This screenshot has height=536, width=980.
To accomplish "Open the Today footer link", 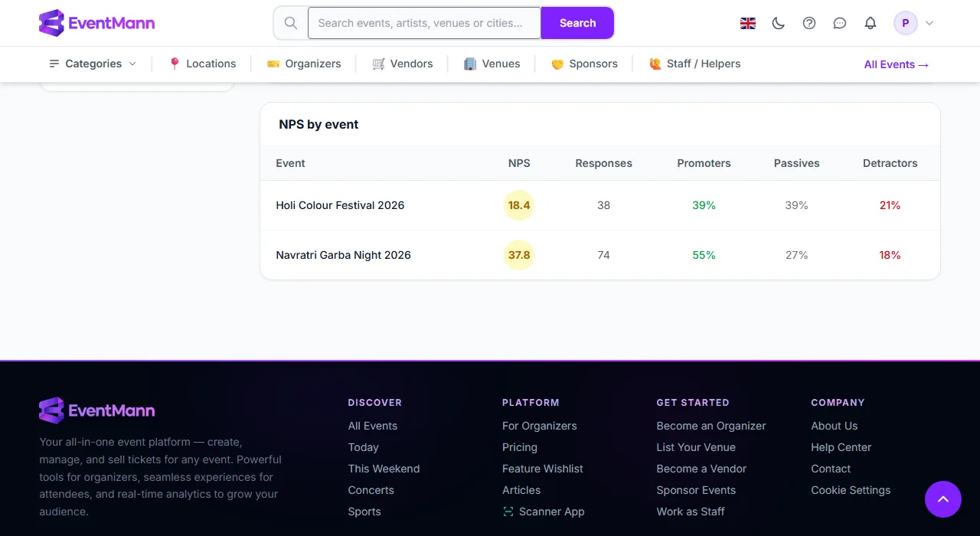I will click(x=364, y=447).
